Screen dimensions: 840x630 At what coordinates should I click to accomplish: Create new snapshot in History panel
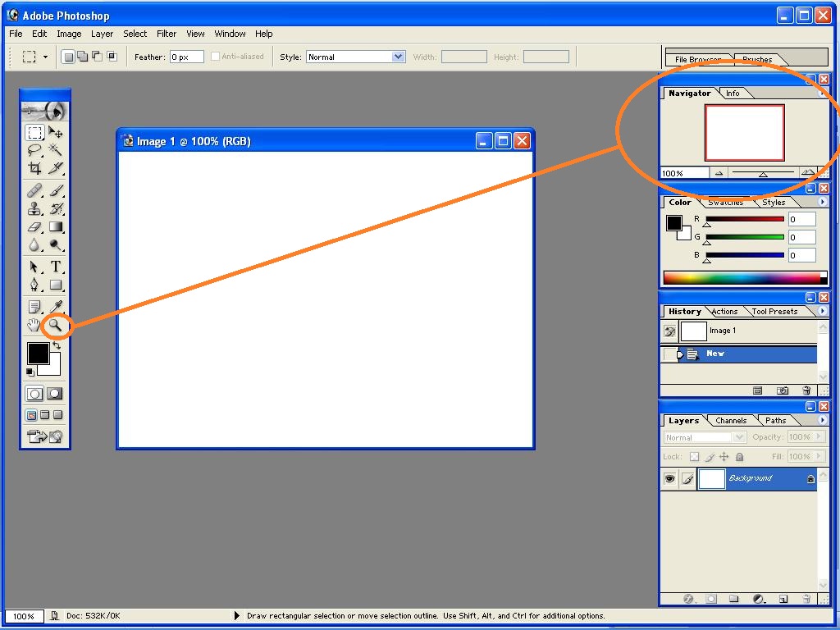(783, 391)
